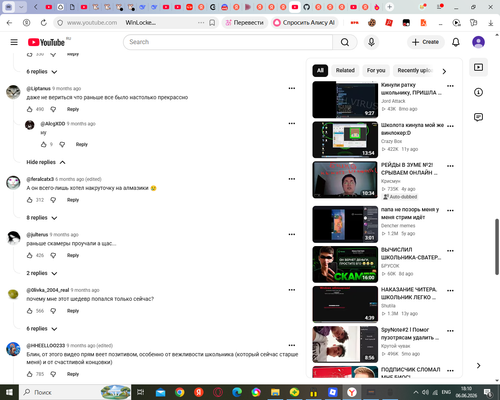The image size is (500, 400).
Task: Expand 6 replies under @Olivka_2004_real comment
Action: coord(42,329)
